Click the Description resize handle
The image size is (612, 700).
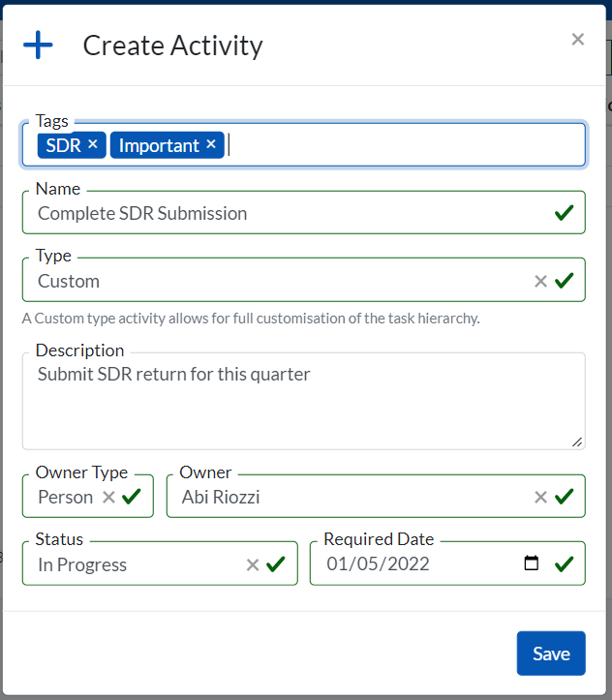coord(577,441)
